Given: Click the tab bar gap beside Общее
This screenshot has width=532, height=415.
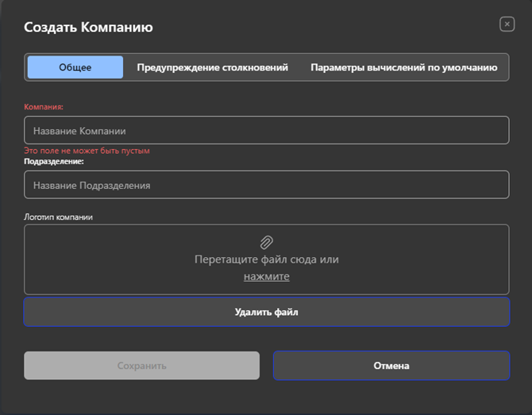Looking at the screenshot, I should click(x=129, y=67).
